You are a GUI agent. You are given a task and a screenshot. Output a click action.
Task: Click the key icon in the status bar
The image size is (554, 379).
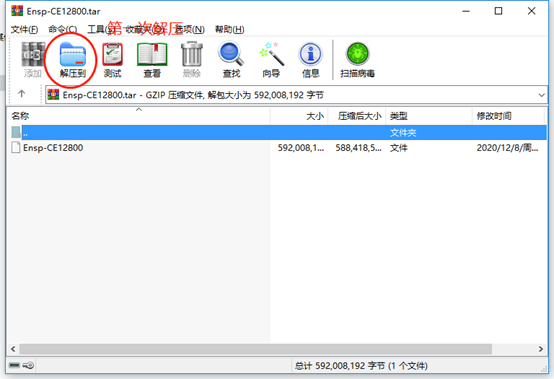pos(28,365)
